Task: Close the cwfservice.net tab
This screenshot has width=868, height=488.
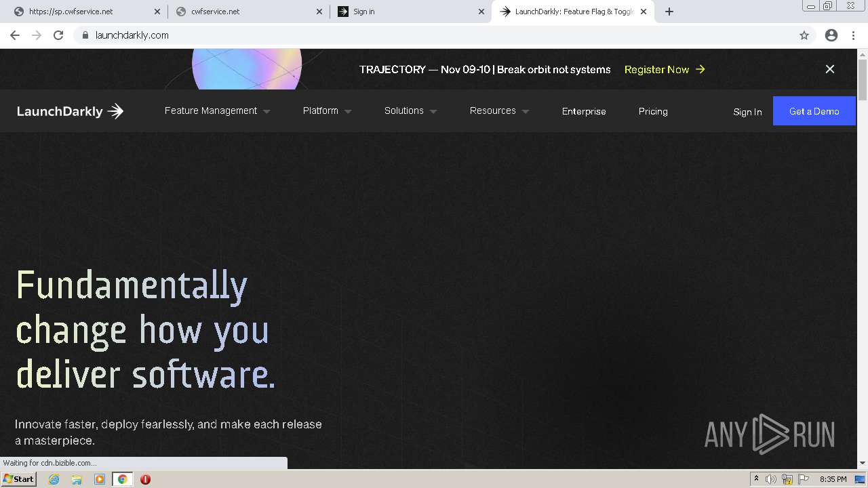Action: pos(319,12)
